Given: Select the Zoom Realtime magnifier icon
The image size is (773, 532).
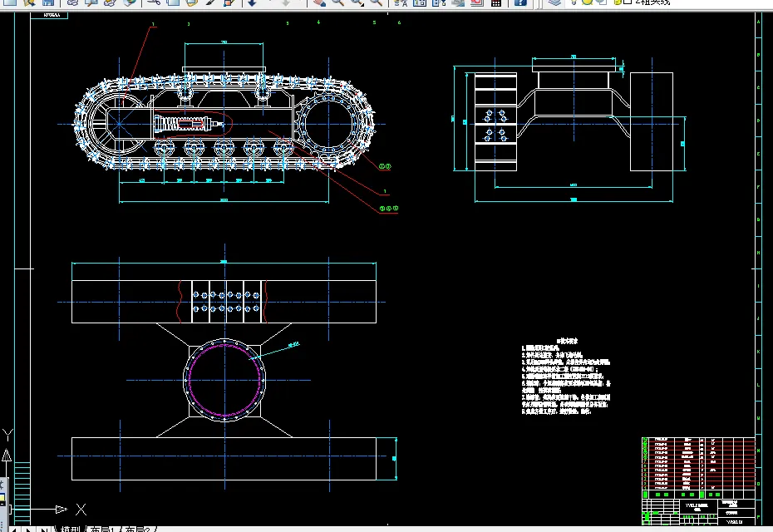Looking at the screenshot, I should [337, 2].
